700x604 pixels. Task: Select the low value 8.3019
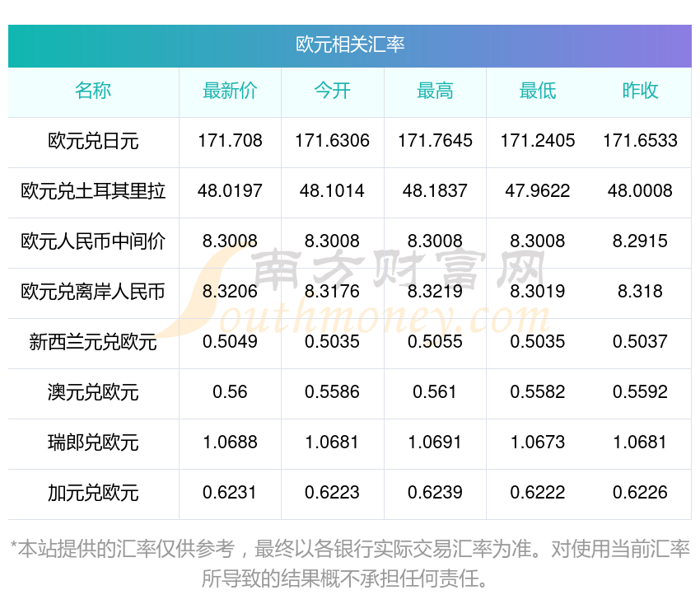click(x=538, y=291)
